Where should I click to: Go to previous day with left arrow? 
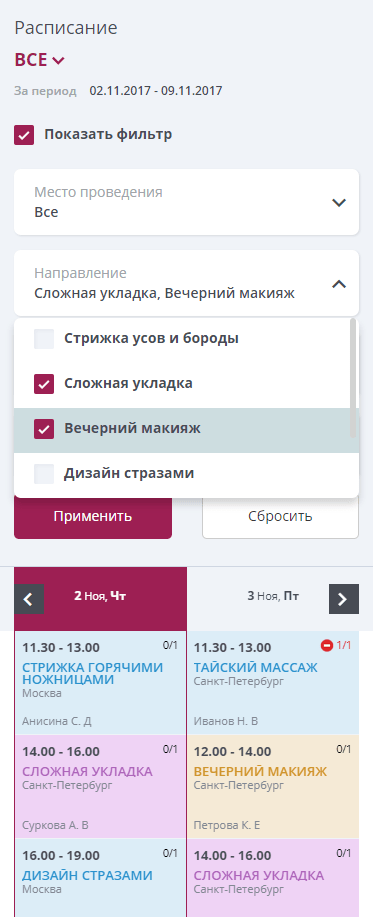(x=29, y=599)
